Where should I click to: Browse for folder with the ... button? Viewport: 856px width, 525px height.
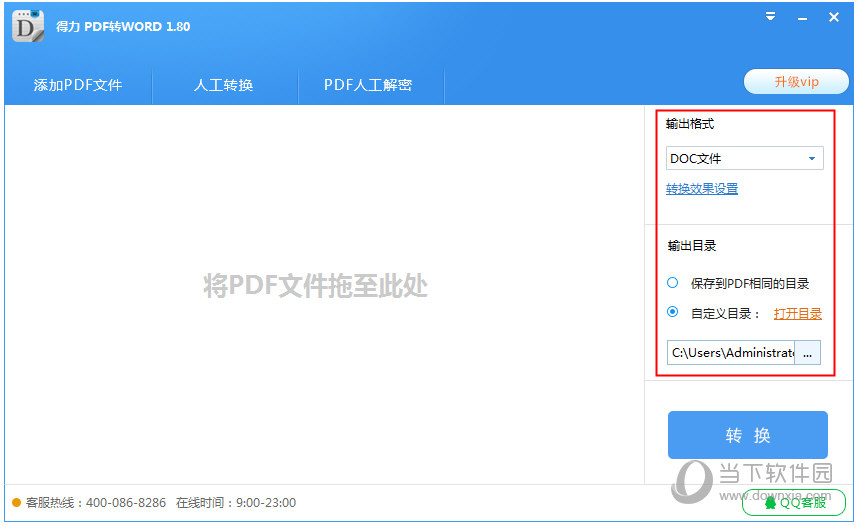(807, 353)
